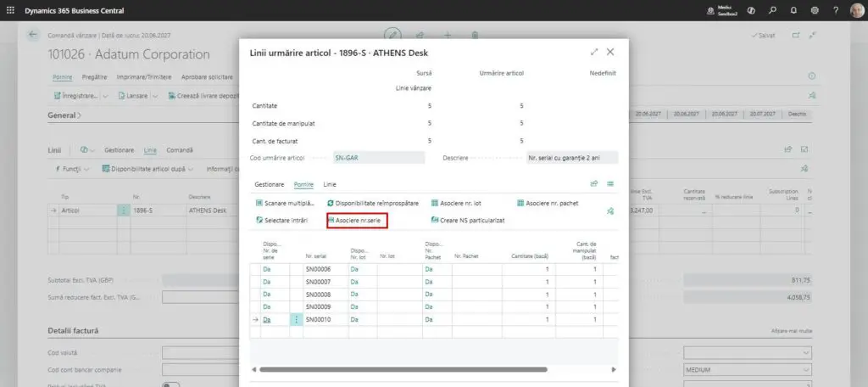
Task: Open the MEDIUM dropdown field
Action: (748, 369)
